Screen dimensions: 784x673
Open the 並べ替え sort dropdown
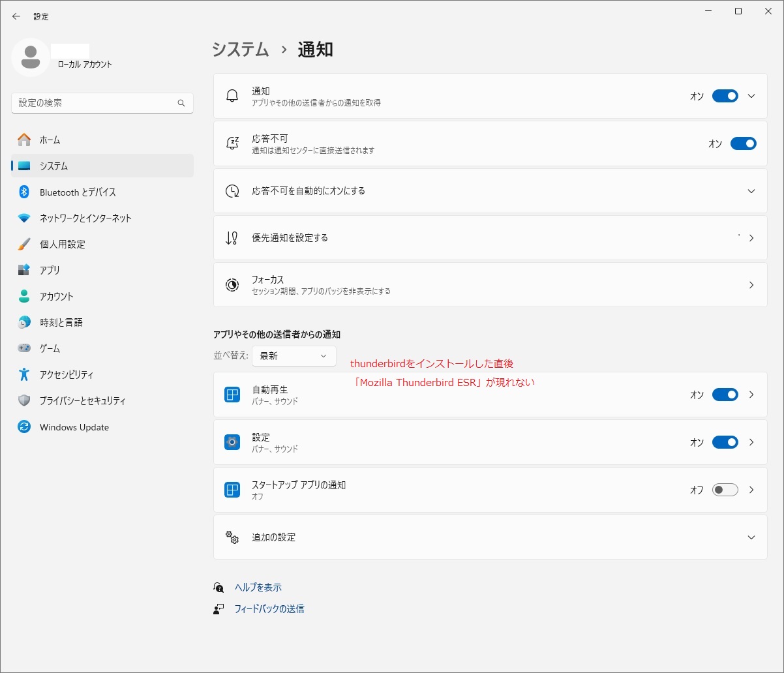tap(294, 355)
